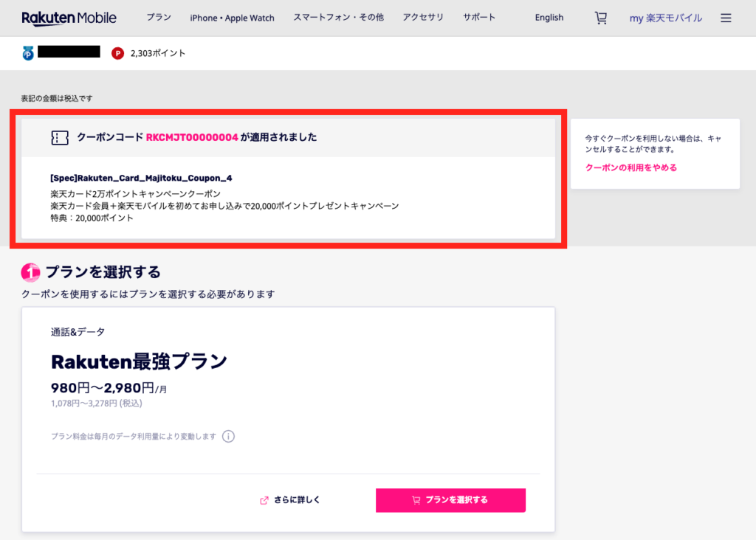Open my 楽天モバイル link

click(x=665, y=18)
